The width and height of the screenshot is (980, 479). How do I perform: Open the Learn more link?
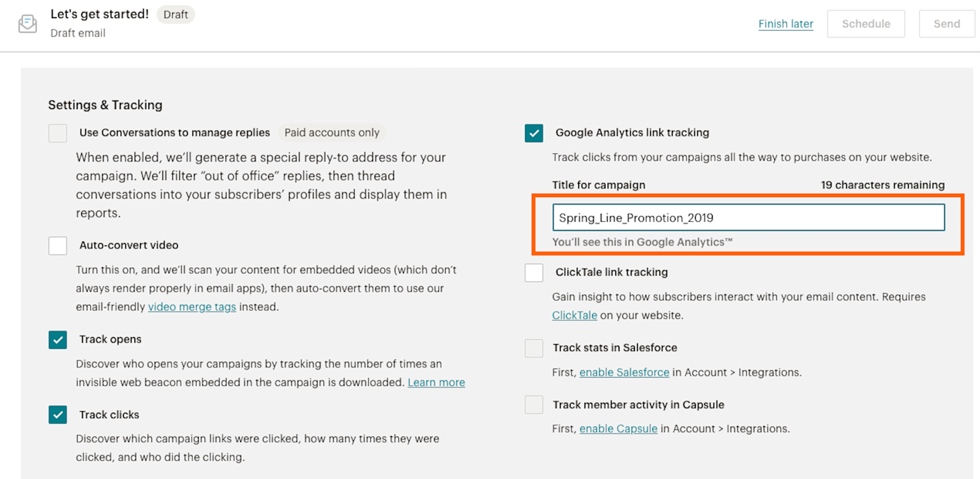(x=436, y=383)
